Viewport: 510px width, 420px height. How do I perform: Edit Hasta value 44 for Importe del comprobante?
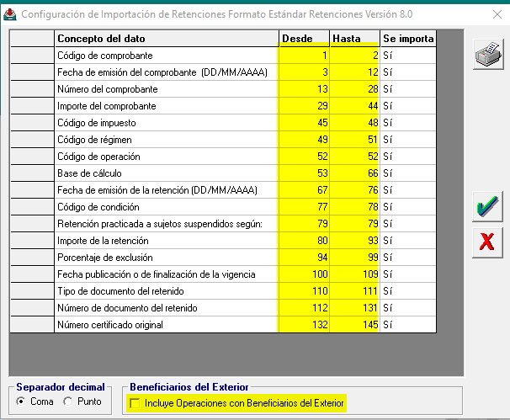point(354,106)
